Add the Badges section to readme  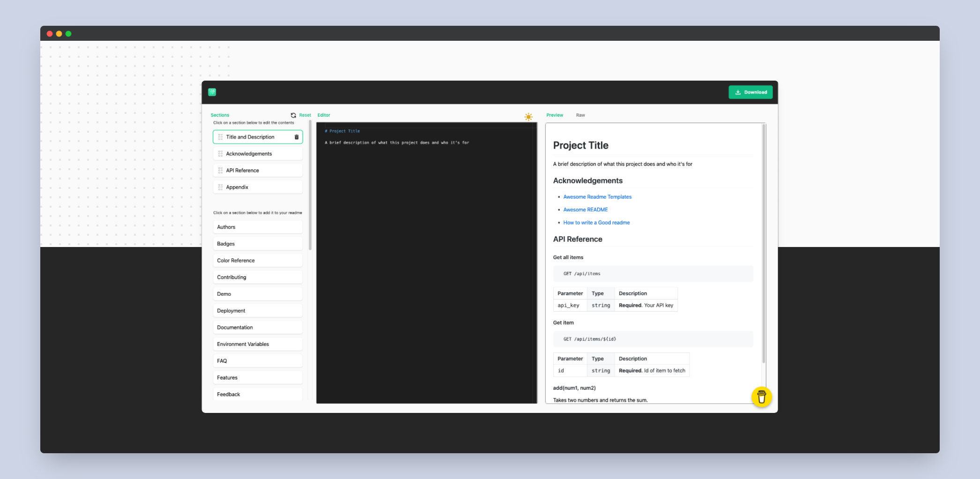[x=258, y=244]
